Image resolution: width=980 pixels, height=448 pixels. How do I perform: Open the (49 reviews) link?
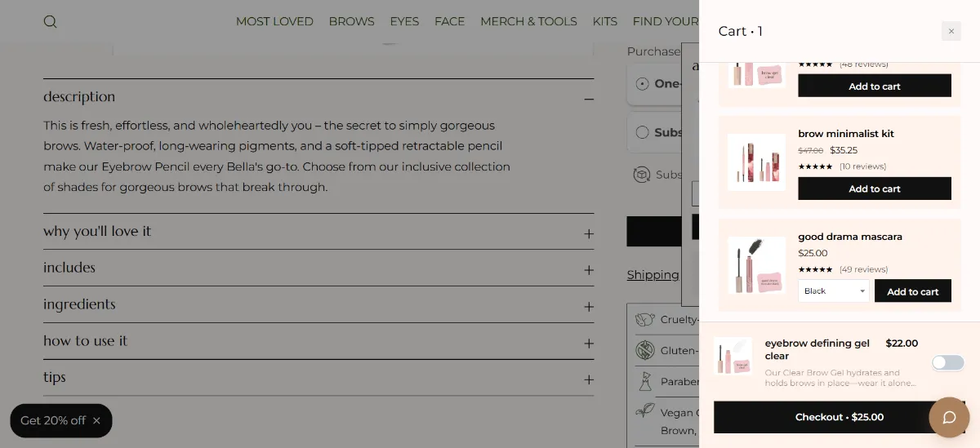click(863, 269)
